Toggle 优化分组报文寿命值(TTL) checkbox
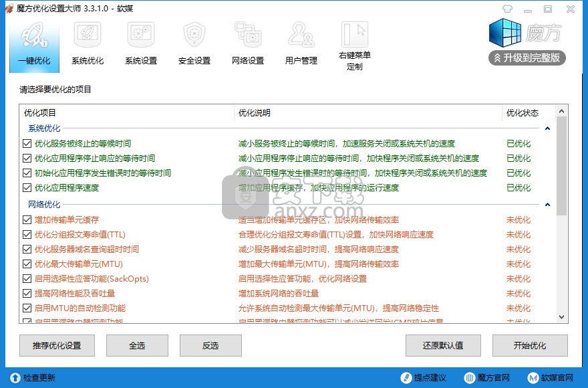The image size is (588, 388). (27, 234)
